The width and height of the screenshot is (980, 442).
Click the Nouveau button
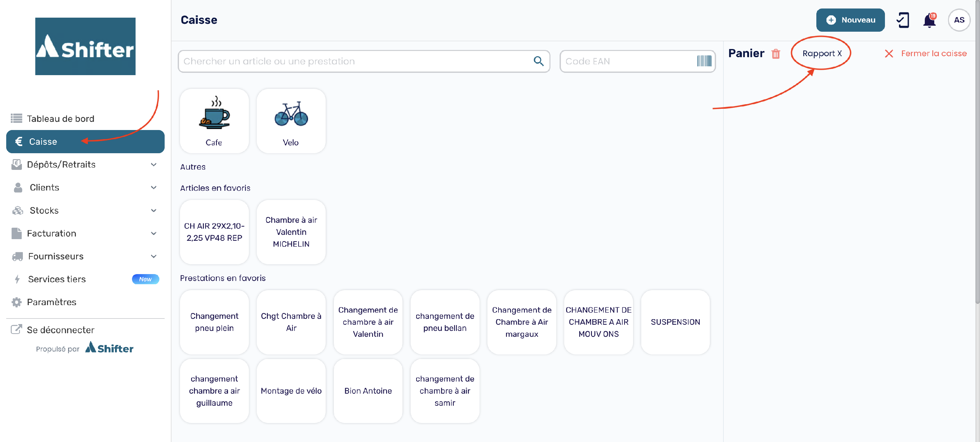click(850, 20)
